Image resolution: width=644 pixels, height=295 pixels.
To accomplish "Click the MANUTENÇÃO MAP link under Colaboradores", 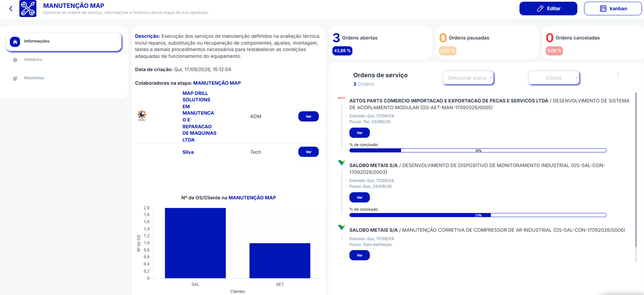I will (217, 83).
